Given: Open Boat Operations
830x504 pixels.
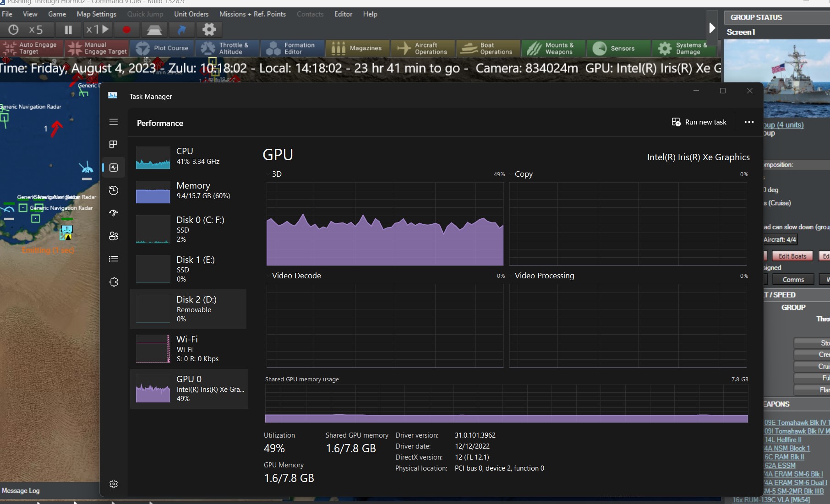Looking at the screenshot, I should (487, 48).
